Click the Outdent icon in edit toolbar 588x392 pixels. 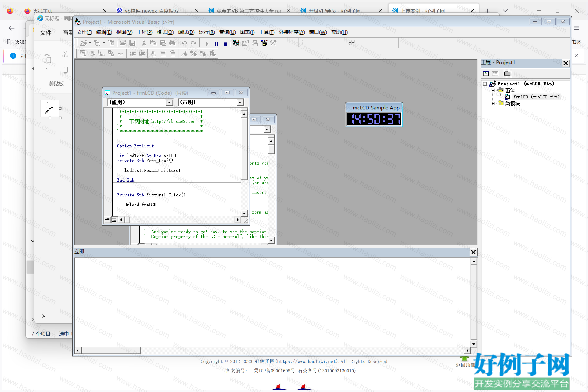pyautogui.click(x=142, y=53)
